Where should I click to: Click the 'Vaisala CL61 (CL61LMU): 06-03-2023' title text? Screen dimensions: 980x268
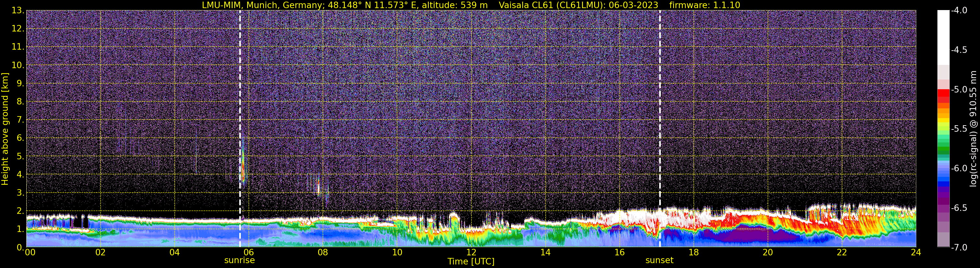tap(578, 5)
